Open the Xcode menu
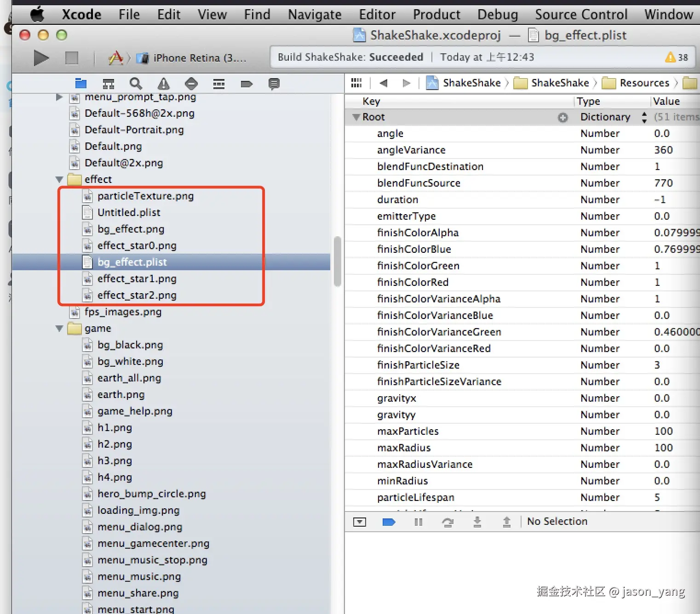 81,14
